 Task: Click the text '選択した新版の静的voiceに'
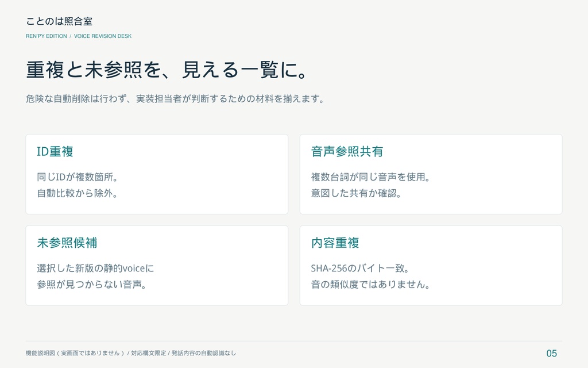[95, 268]
